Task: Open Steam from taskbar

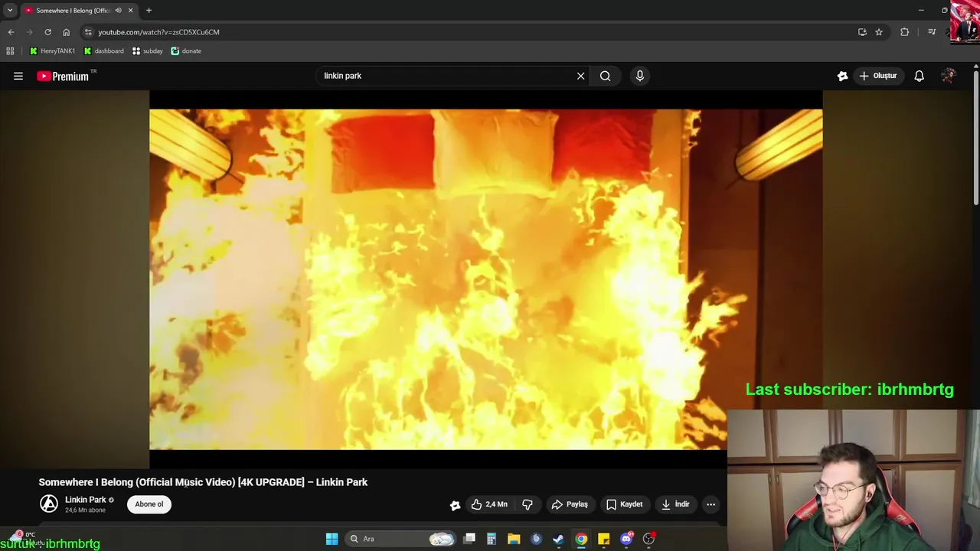Action: (558, 539)
